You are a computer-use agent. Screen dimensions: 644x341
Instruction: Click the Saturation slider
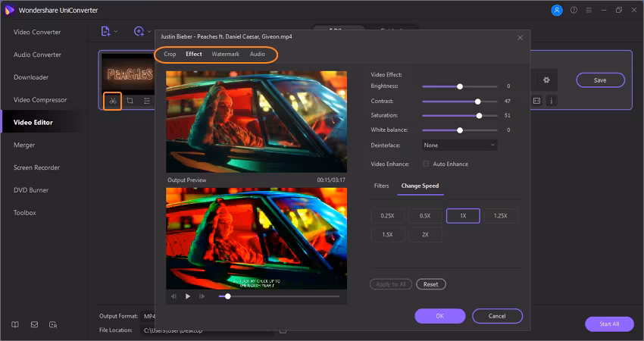pos(460,115)
